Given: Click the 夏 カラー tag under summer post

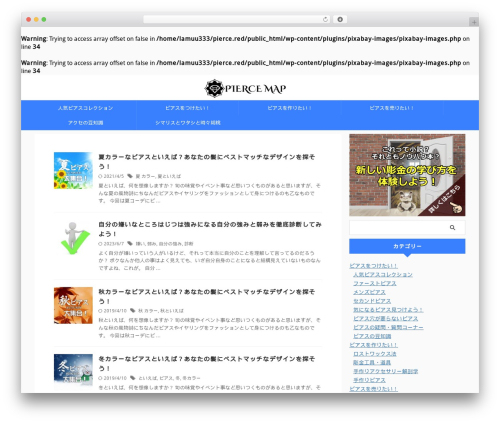Looking at the screenshot, I should point(145,176).
